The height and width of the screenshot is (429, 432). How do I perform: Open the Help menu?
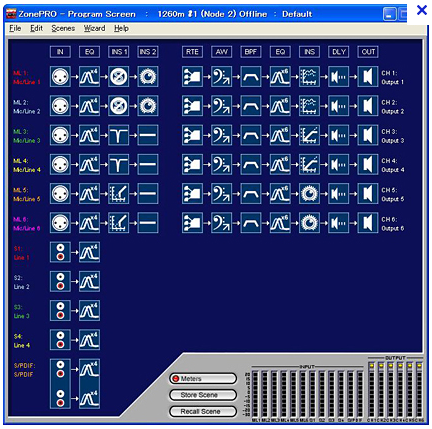coord(121,28)
